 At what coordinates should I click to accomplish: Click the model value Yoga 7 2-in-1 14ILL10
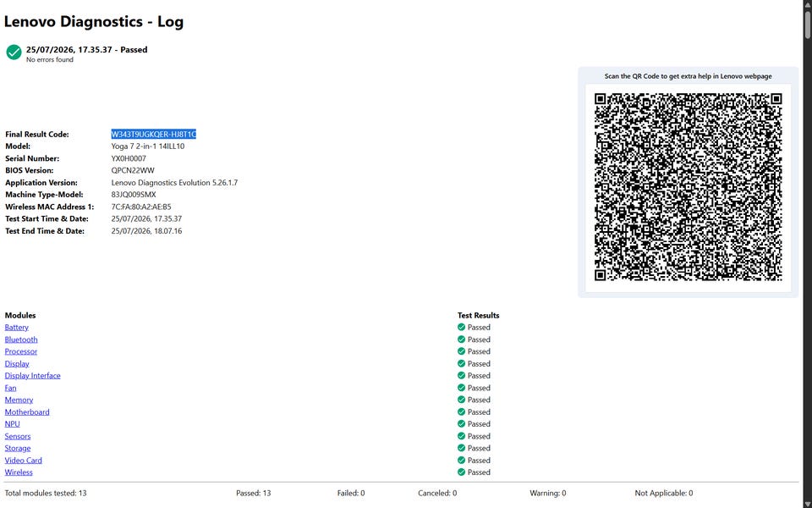coord(147,146)
